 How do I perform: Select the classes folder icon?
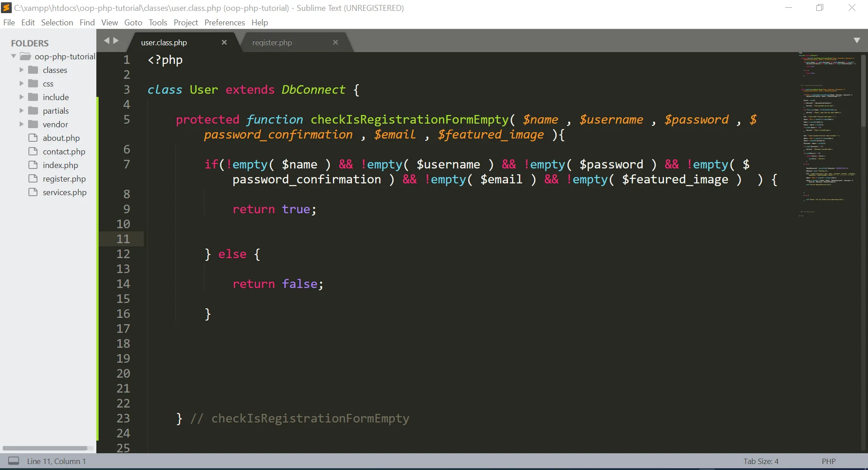coord(33,70)
